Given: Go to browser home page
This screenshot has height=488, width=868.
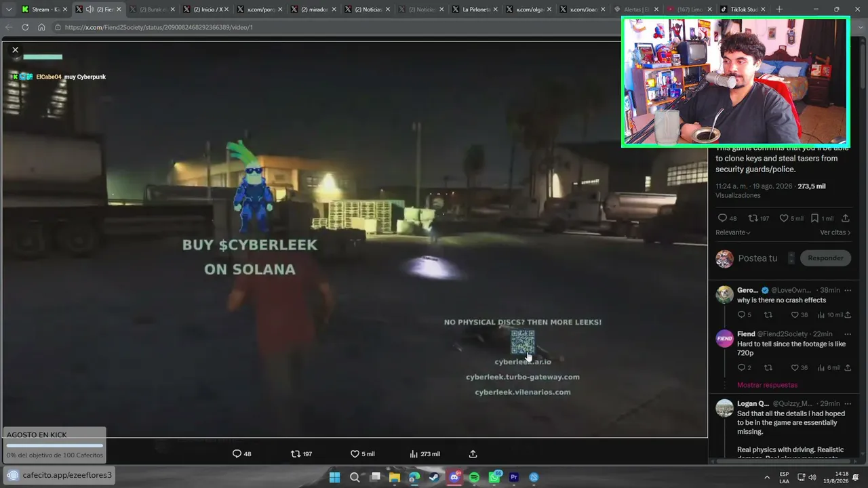Looking at the screenshot, I should [x=41, y=27].
